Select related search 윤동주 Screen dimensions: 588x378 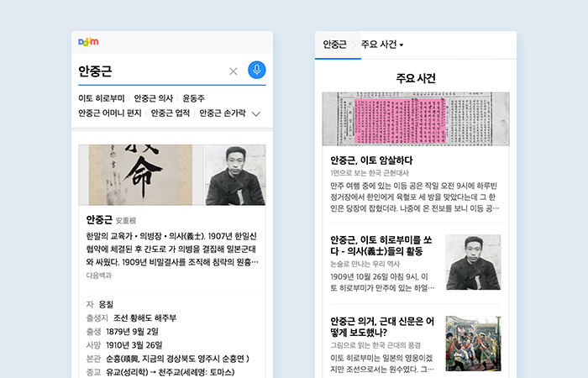[193, 98]
